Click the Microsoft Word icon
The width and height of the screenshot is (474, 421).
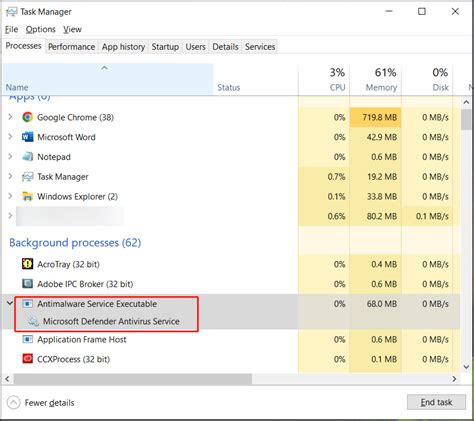(x=27, y=137)
